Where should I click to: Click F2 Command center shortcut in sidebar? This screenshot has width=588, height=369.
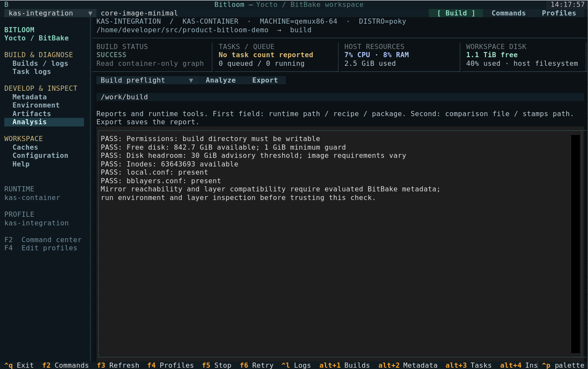(x=43, y=240)
